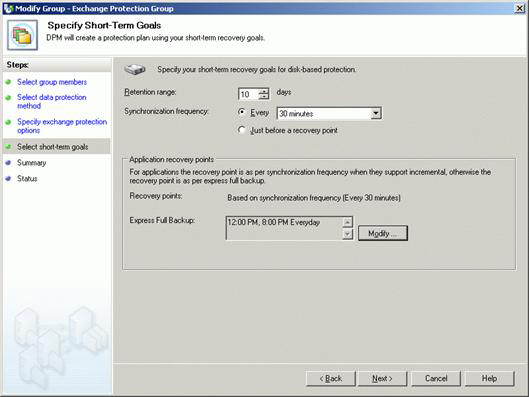Click the title bar application icon
The width and height of the screenshot is (529, 397).
8,8
